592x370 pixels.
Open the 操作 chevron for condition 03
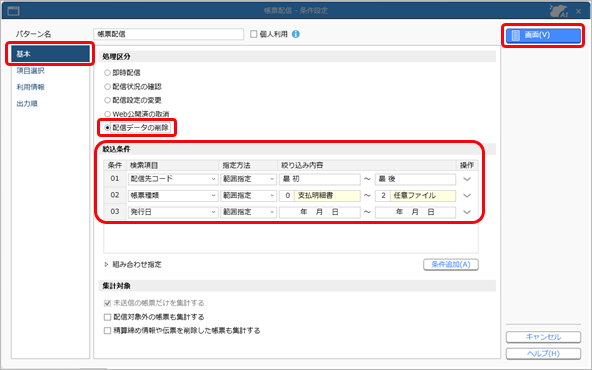467,212
